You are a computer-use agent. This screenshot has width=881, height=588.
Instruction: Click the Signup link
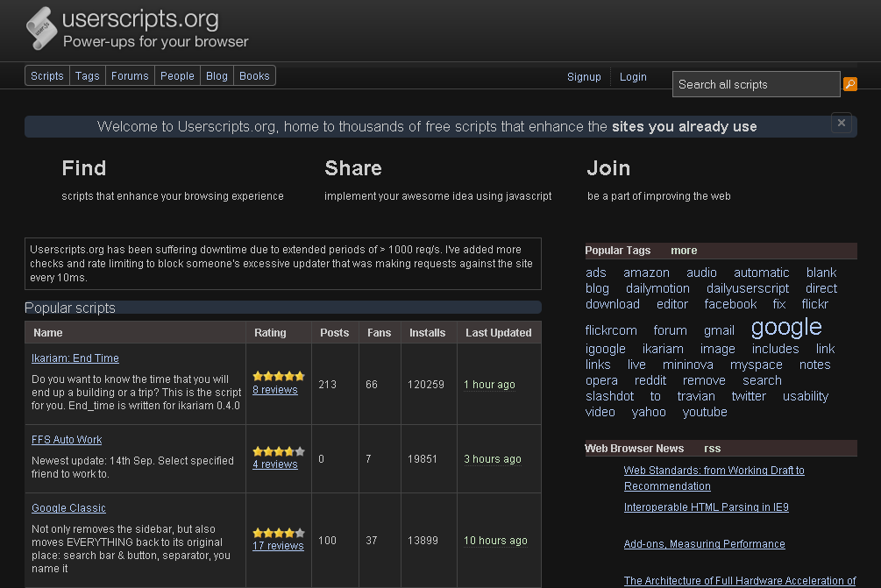[584, 77]
